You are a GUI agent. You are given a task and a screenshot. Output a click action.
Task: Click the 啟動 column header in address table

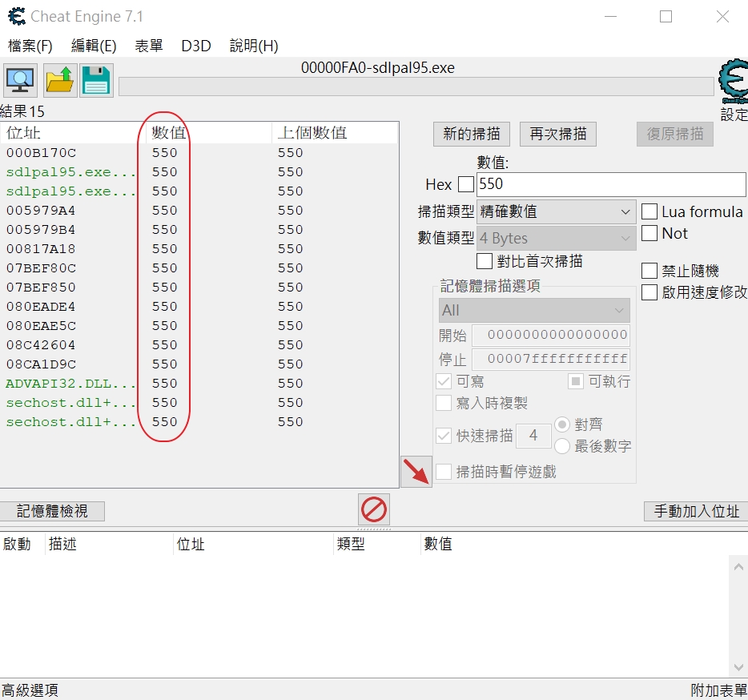[x=22, y=544]
